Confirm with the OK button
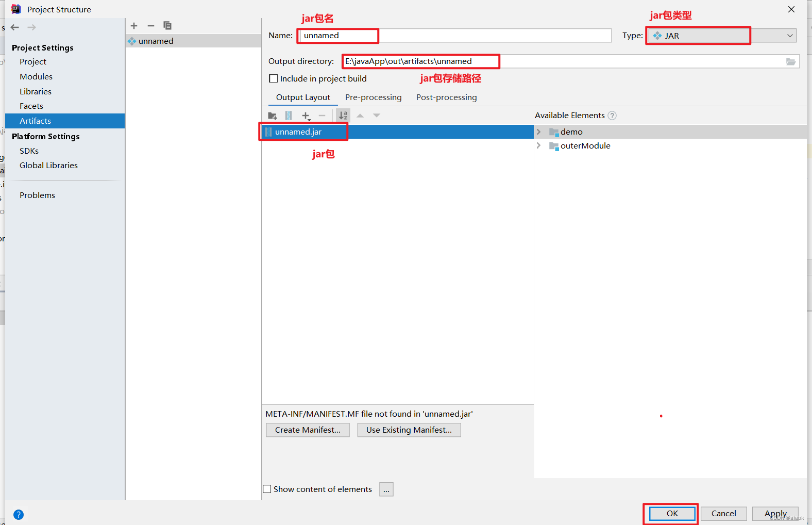The image size is (812, 525). (x=672, y=514)
